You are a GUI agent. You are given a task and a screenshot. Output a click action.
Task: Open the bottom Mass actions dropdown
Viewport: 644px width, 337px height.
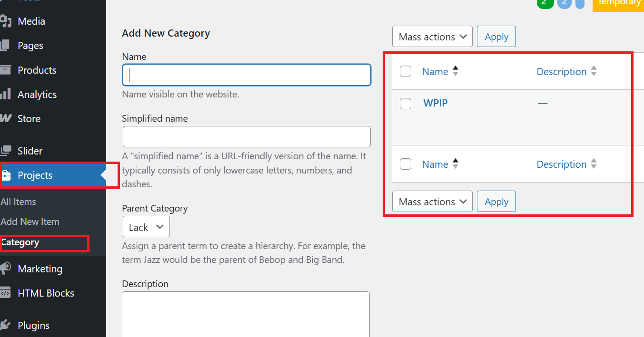pyautogui.click(x=432, y=202)
